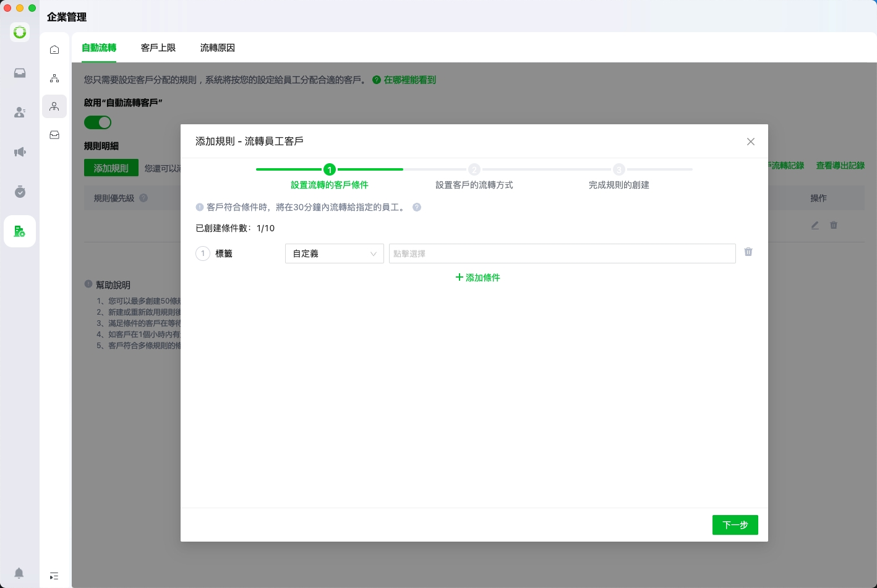Click the notification bell icon

[x=19, y=573]
